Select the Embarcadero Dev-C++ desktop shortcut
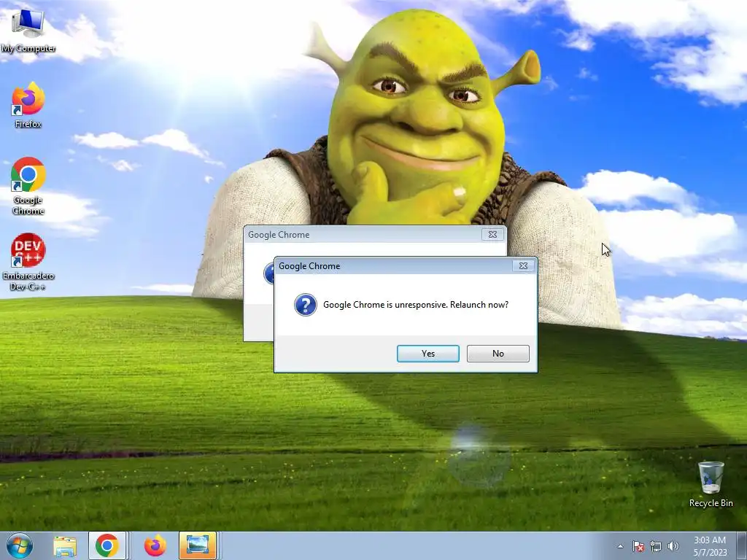747x560 pixels. point(28,262)
